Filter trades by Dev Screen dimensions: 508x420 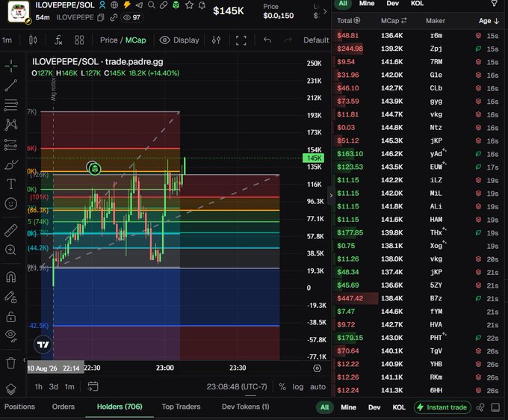tap(393, 4)
